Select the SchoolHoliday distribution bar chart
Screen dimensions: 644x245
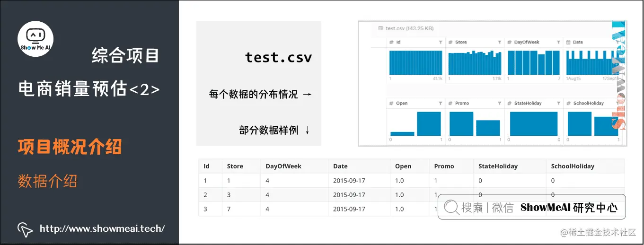(x=592, y=124)
